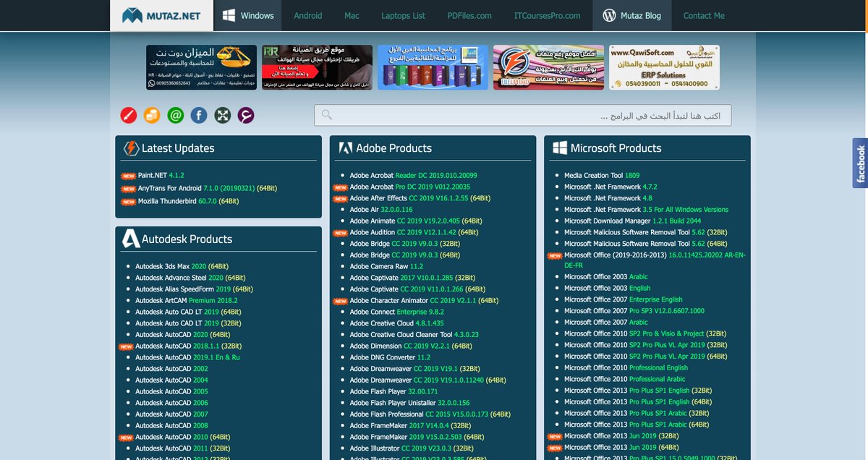Switch to the Android tab
This screenshot has width=868, height=460.
308,15
